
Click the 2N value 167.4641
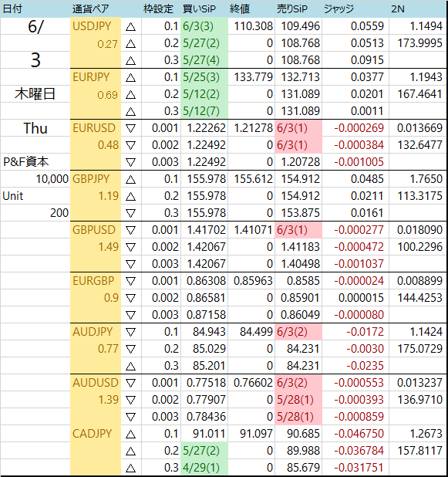(x=420, y=94)
